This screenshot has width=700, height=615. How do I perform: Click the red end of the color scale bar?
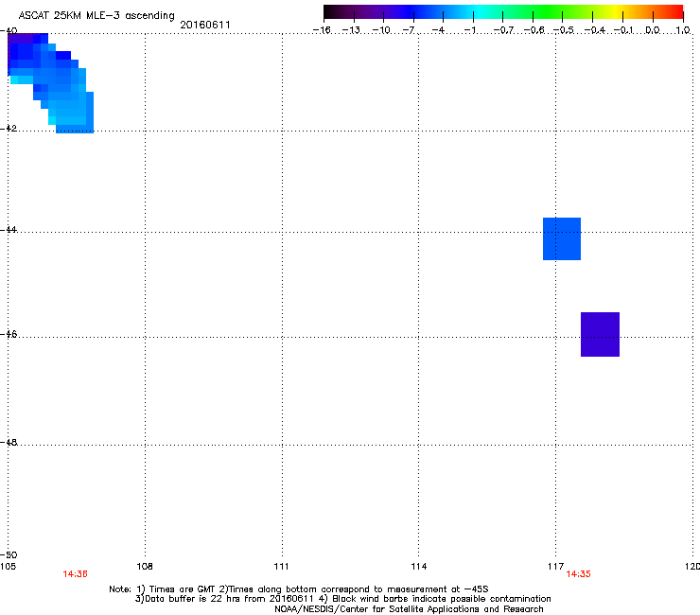pyautogui.click(x=677, y=12)
